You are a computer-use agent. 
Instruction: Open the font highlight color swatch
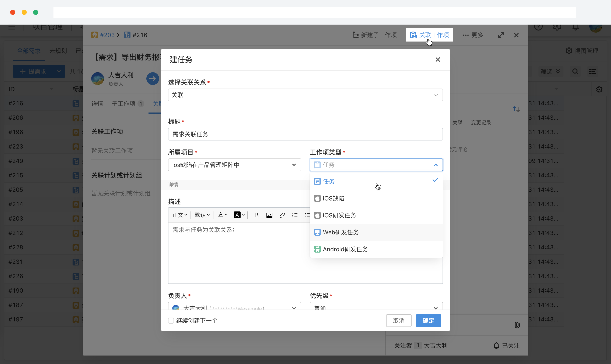[237, 215]
